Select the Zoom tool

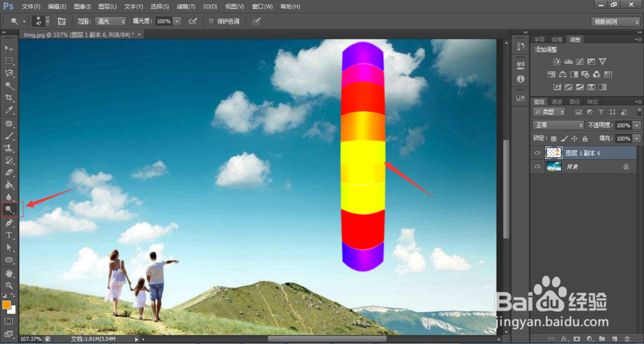tap(9, 285)
